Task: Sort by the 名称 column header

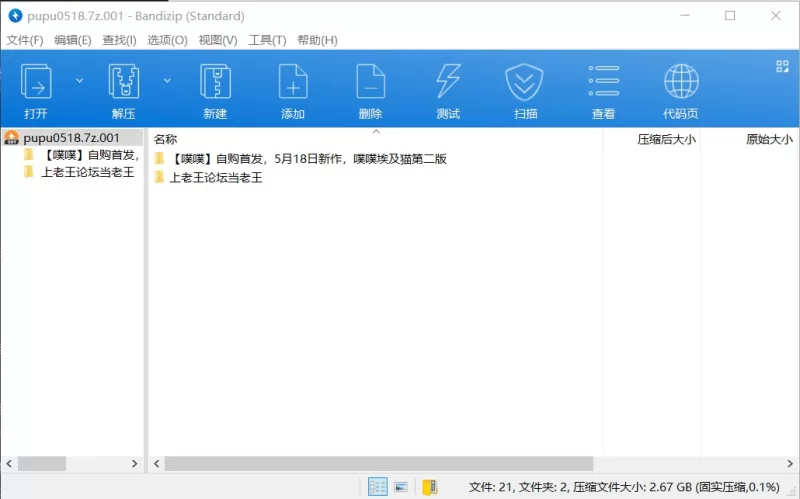Action: click(166, 139)
